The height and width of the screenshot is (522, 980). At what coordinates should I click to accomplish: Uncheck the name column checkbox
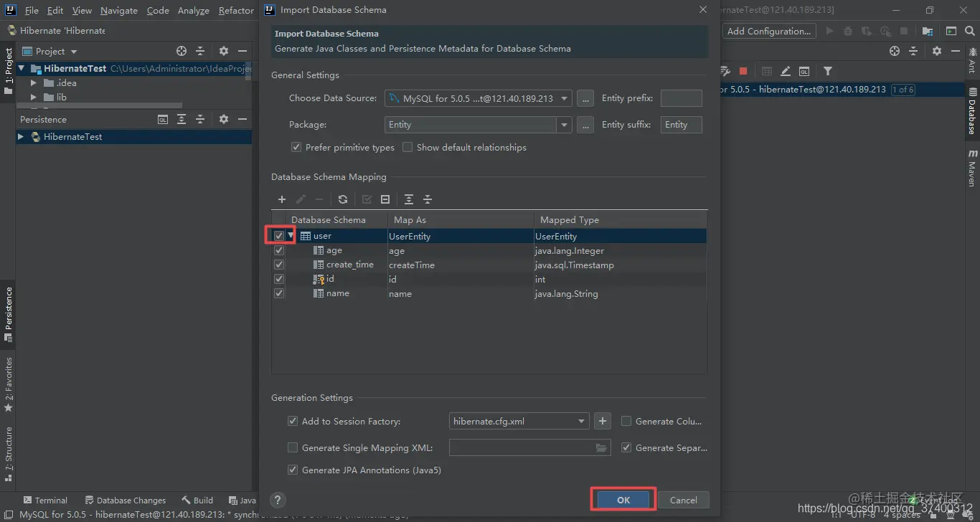(x=279, y=293)
